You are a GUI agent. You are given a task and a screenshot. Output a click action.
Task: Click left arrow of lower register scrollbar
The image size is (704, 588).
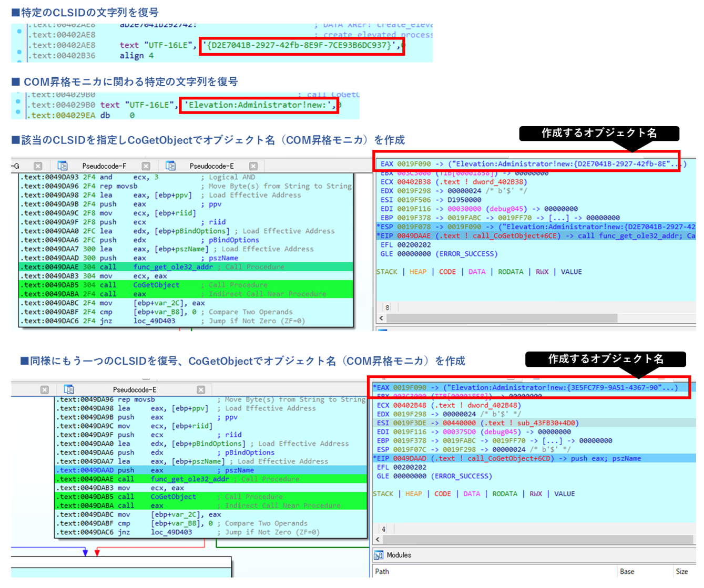pos(379,540)
